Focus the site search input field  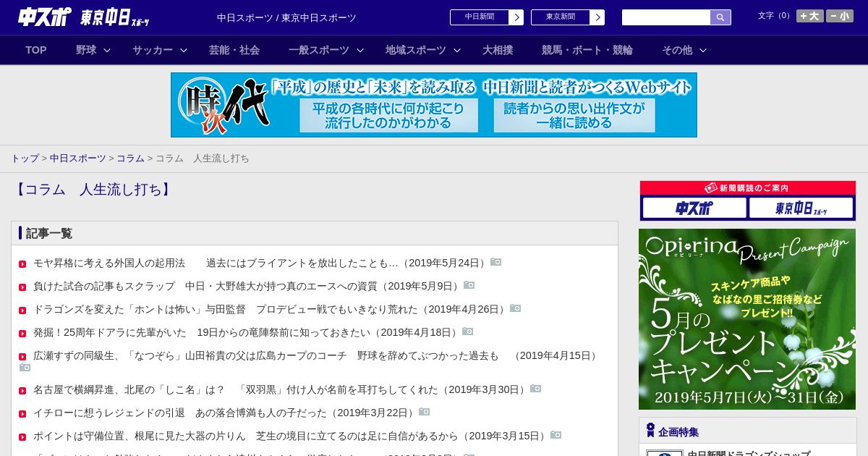pyautogui.click(x=666, y=17)
